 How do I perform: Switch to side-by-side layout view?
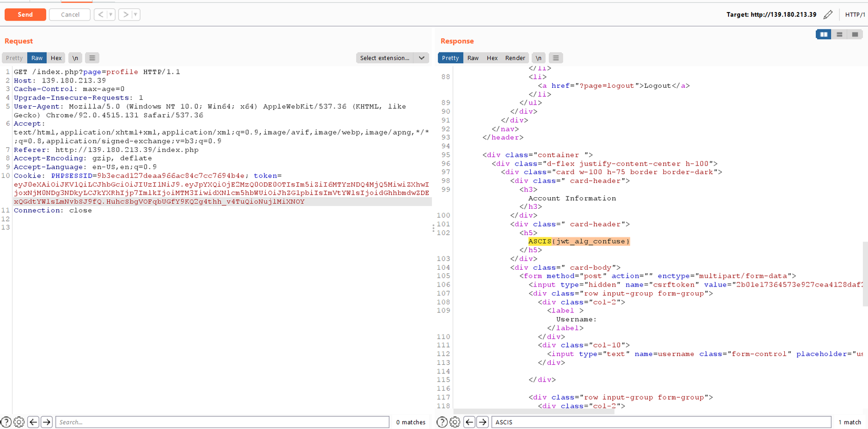pos(824,35)
